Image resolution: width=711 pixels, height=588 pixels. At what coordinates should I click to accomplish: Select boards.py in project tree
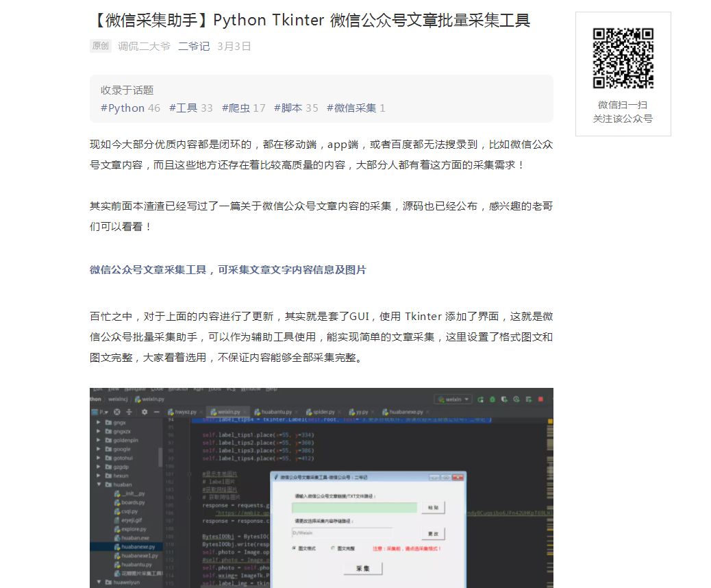tap(129, 502)
